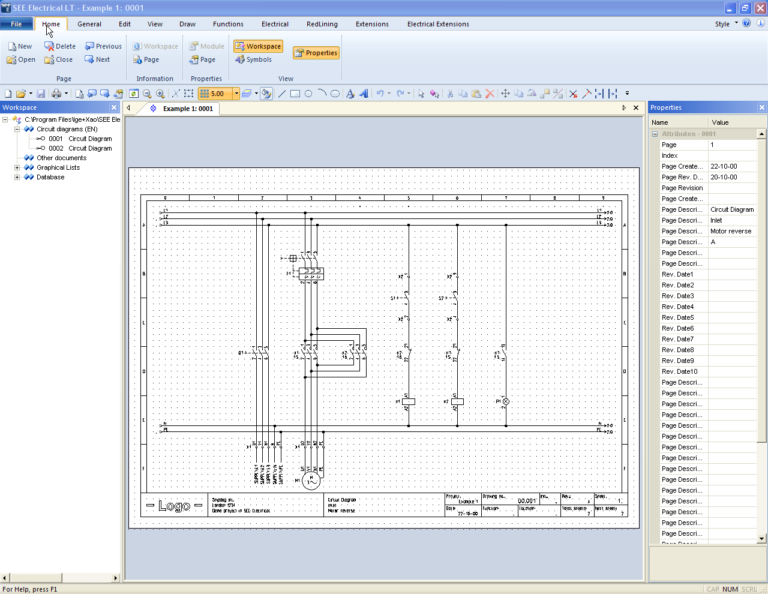Click the Cut scissors icon
This screenshot has width=768, height=594.
pos(450,94)
